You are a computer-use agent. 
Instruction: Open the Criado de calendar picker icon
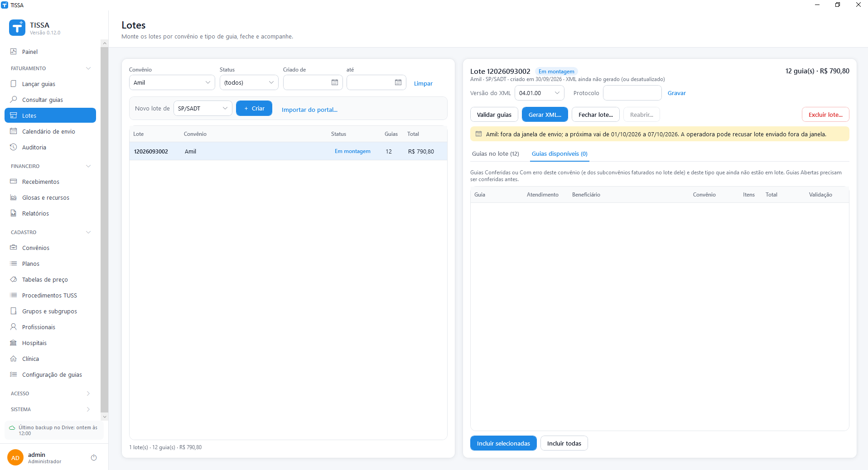[335, 82]
